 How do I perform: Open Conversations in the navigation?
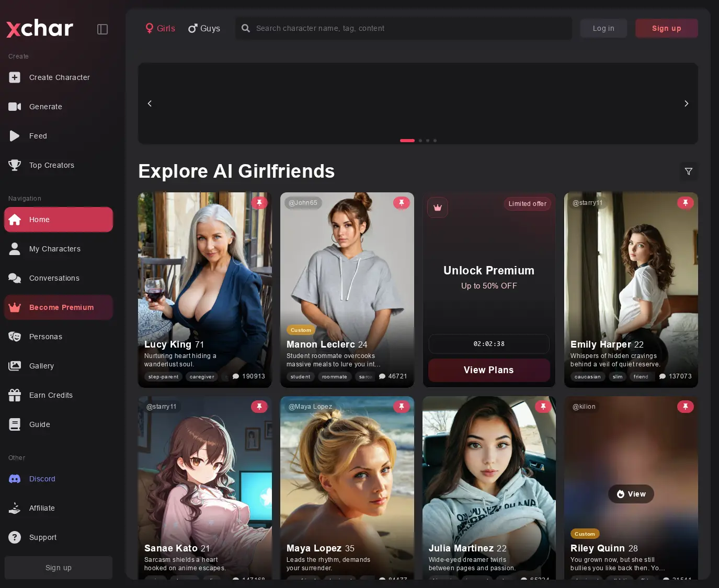54,278
